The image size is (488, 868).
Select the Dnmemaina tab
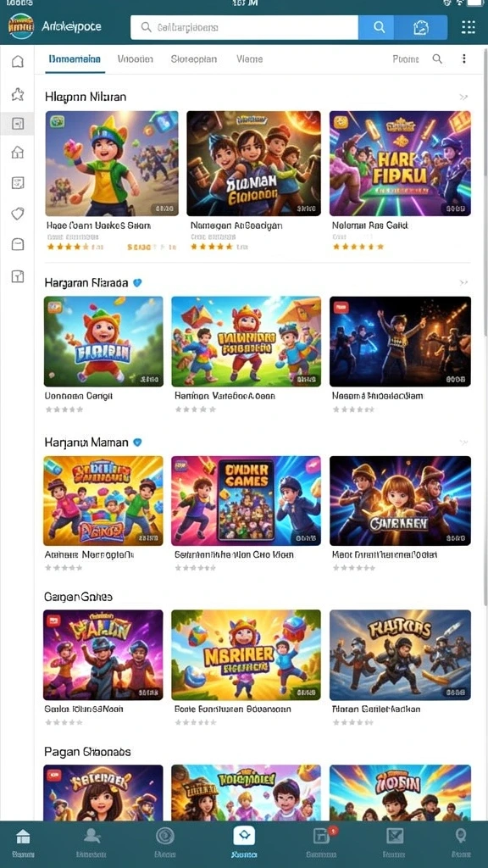[x=75, y=58]
